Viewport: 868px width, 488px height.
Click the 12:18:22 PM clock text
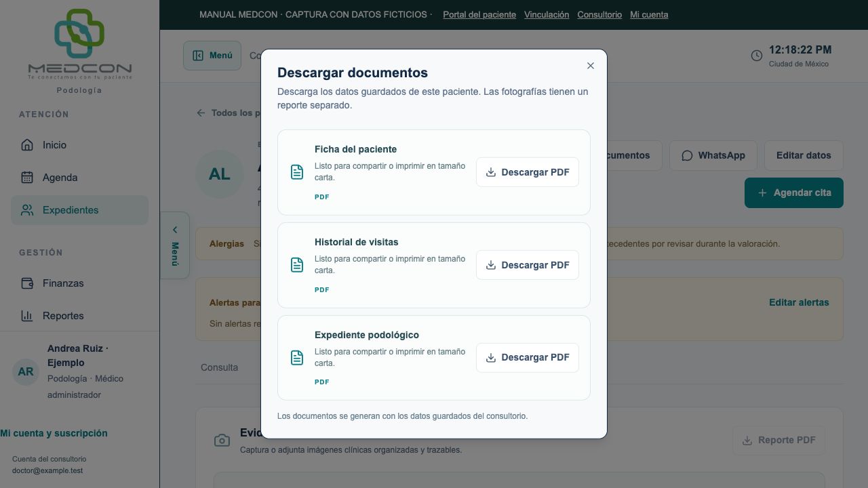tap(800, 49)
